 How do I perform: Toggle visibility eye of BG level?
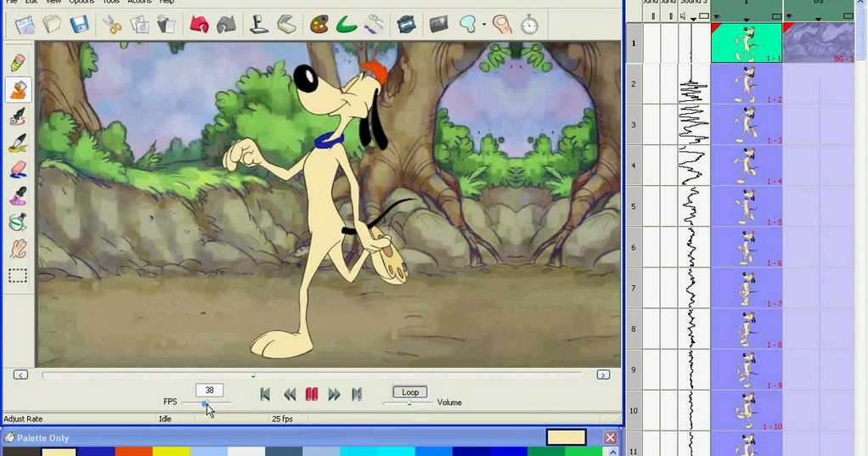click(x=790, y=16)
